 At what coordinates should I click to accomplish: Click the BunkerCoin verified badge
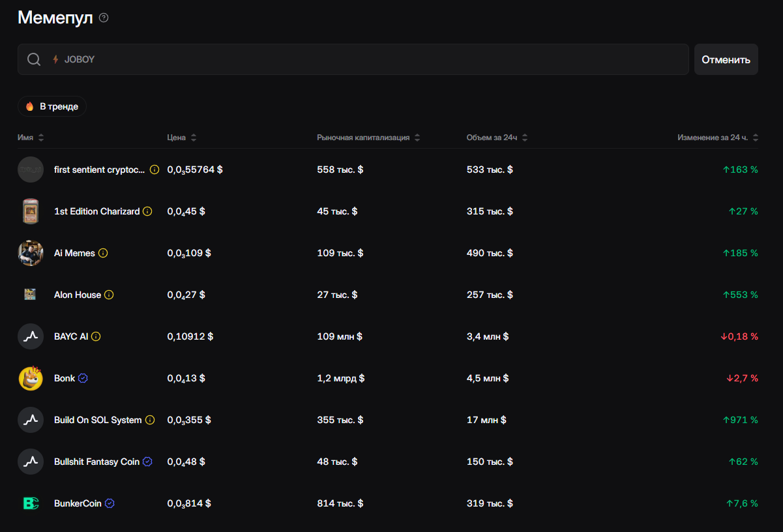point(110,503)
